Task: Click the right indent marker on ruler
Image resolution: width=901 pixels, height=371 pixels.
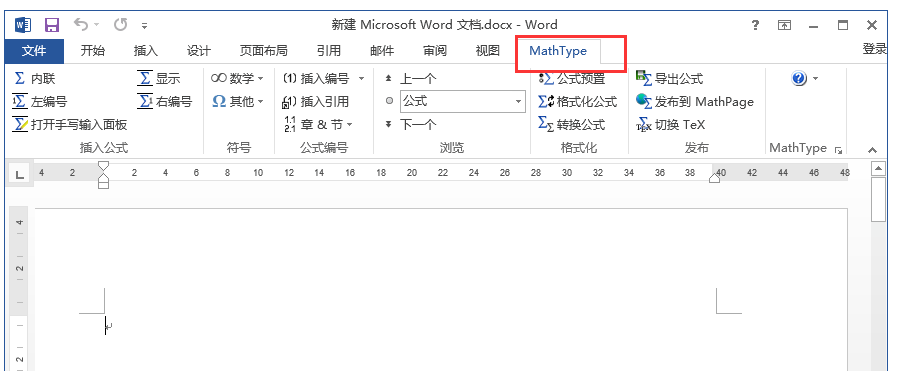Action: 714,177
